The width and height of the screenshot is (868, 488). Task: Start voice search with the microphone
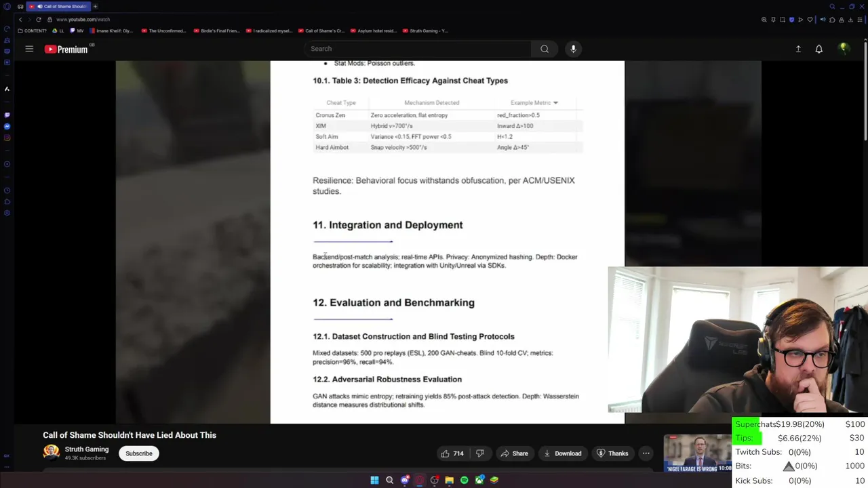coord(573,49)
